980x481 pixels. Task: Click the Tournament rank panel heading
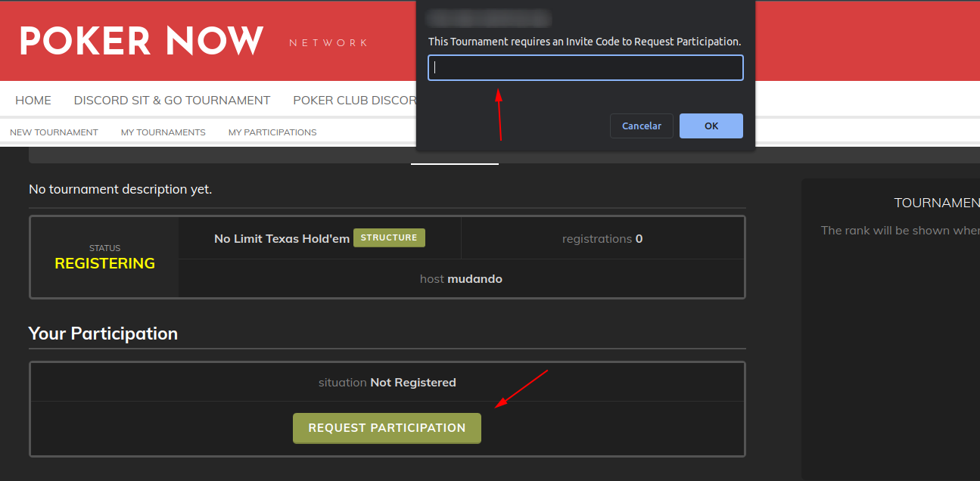(x=937, y=203)
